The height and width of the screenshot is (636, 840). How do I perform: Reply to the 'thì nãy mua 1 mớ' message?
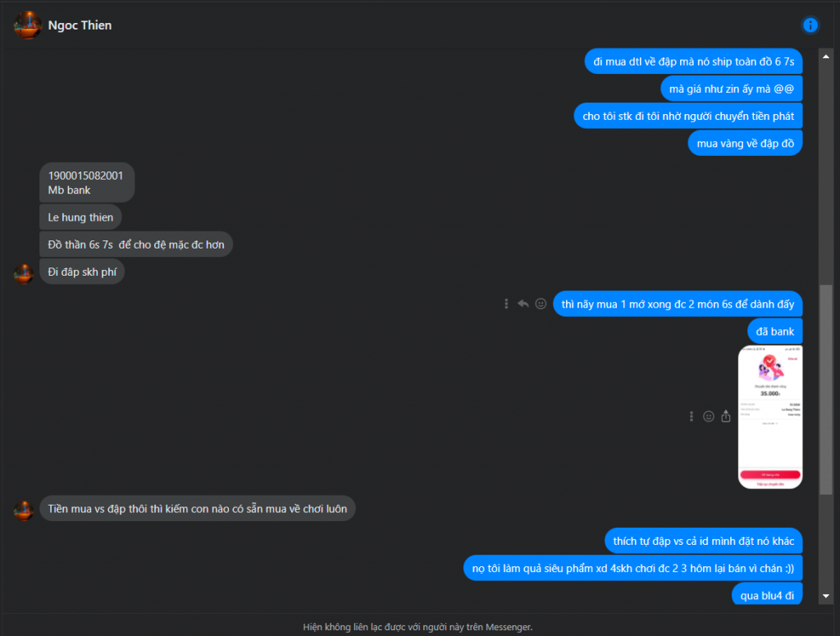click(x=523, y=304)
